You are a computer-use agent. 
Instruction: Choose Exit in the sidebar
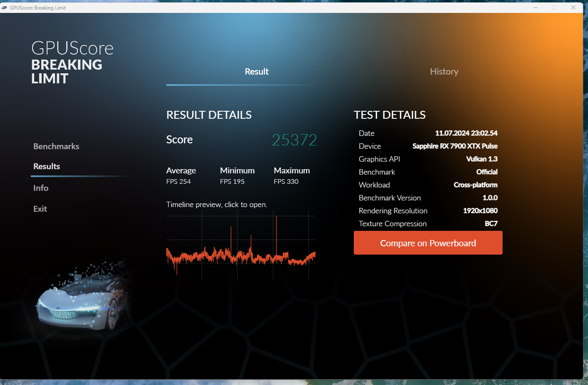[x=40, y=209]
